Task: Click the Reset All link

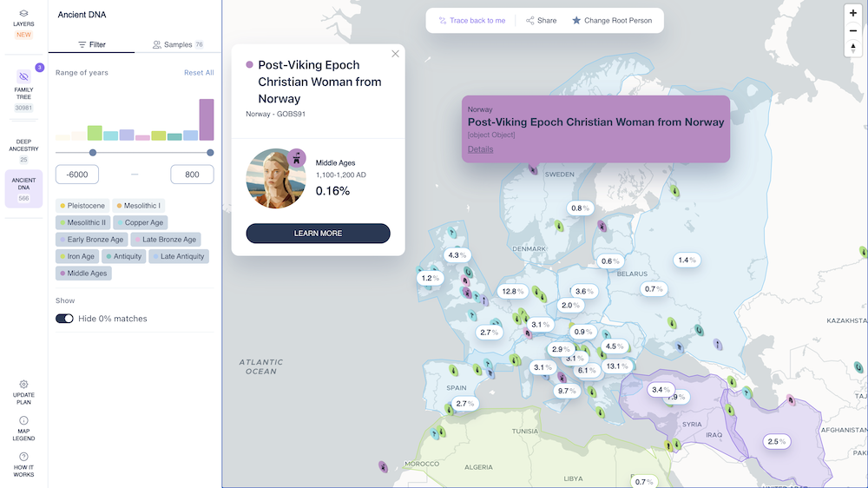Action: coord(199,73)
